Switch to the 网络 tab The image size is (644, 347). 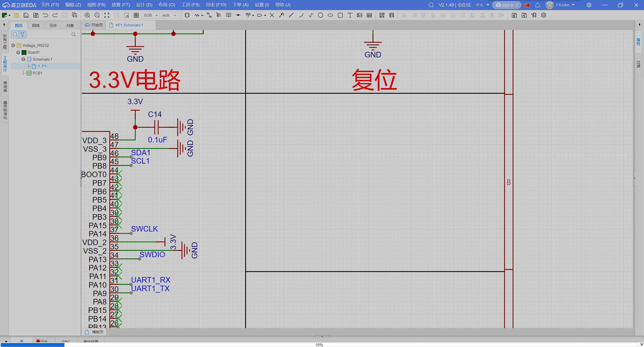pos(36,25)
